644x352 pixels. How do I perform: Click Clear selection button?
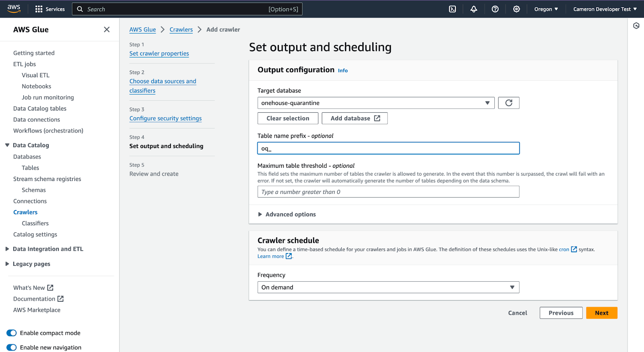point(288,118)
